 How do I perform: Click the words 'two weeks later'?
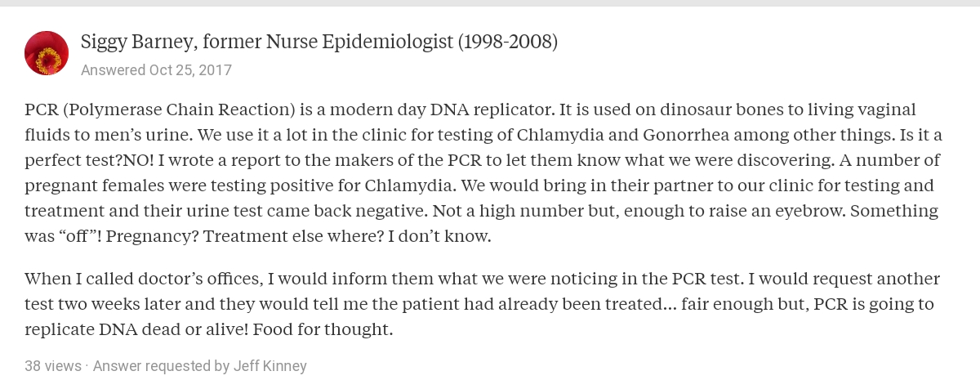[x=114, y=304]
